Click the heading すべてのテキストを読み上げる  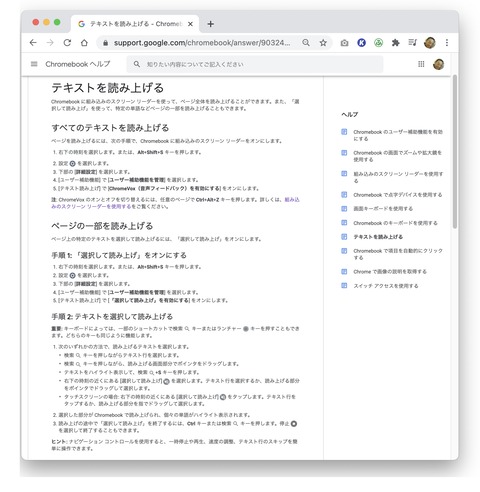click(110, 128)
